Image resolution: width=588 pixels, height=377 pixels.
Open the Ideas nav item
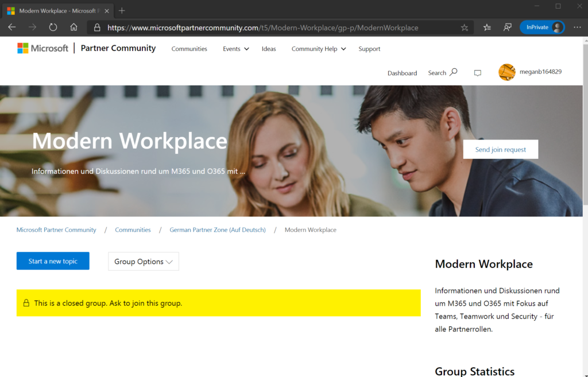click(x=269, y=49)
